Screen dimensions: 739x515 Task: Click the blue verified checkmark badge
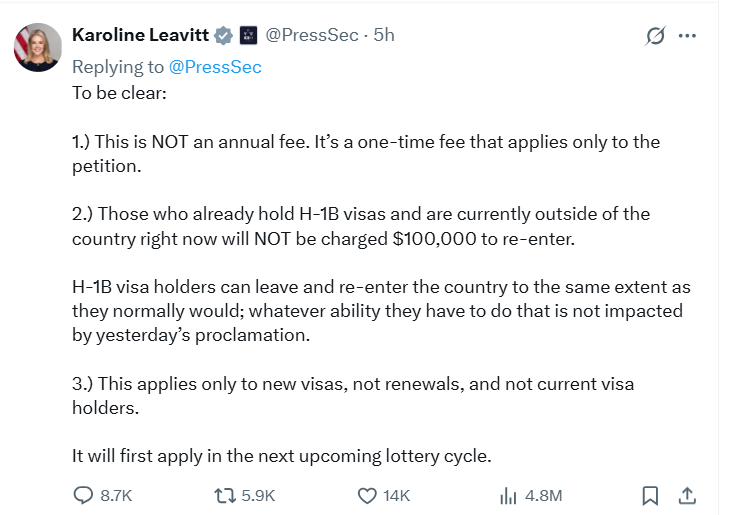[x=224, y=35]
